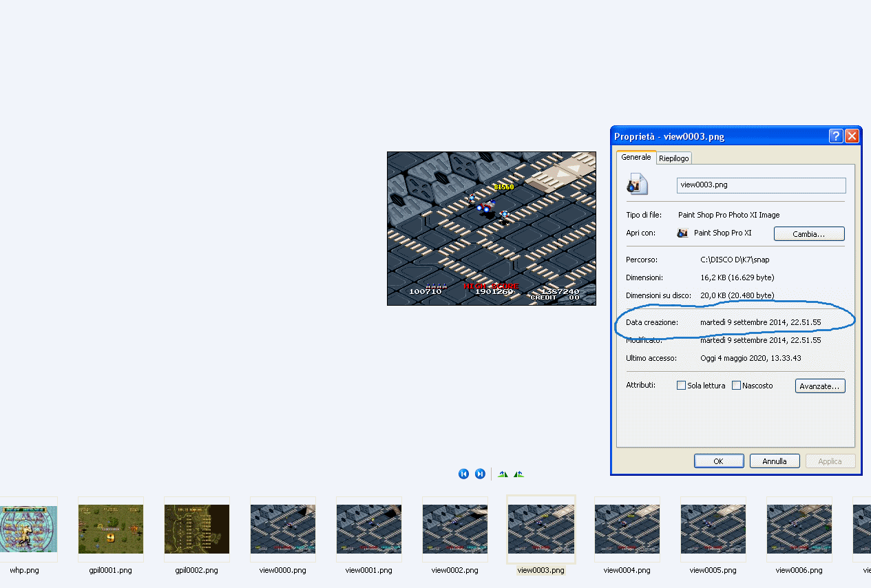Click the Paint Shop Pro XI application icon

pyautogui.click(x=682, y=233)
